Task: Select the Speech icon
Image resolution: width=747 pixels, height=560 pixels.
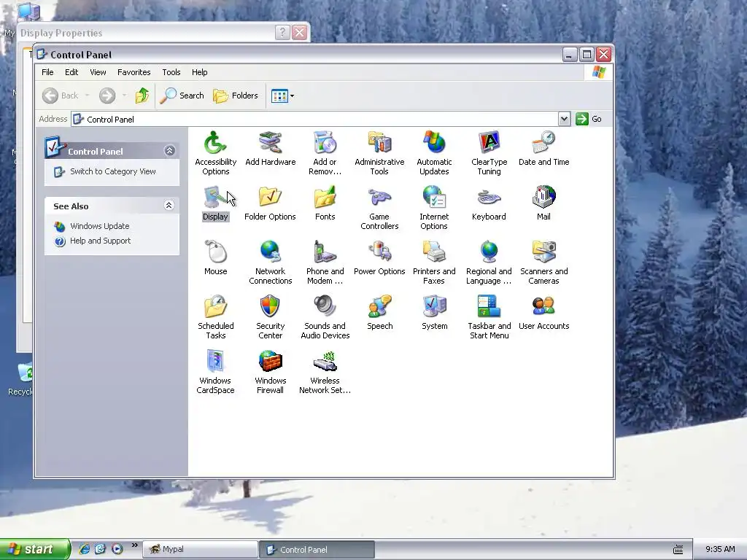Action: (x=379, y=307)
